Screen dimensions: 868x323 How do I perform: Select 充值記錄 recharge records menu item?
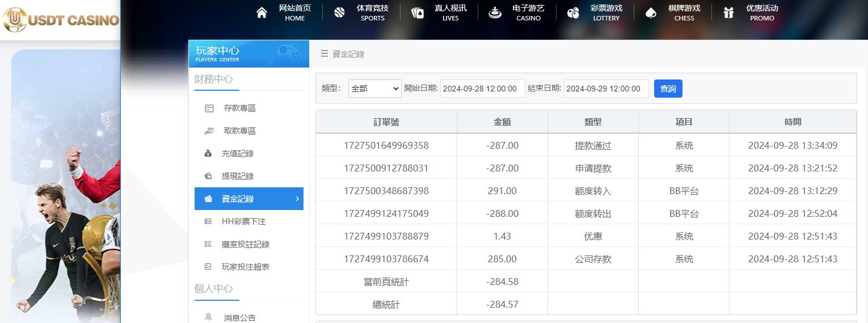coord(237,154)
